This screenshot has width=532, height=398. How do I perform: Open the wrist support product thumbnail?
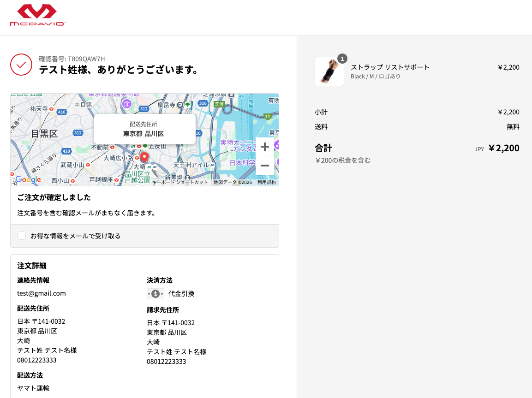click(x=329, y=71)
